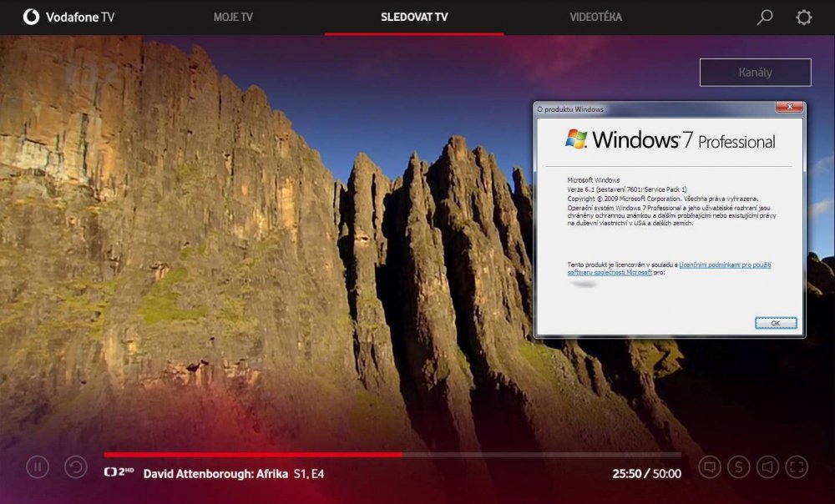Click the Windows flag logo in the dialog
The width and height of the screenshot is (835, 504).
click(575, 139)
